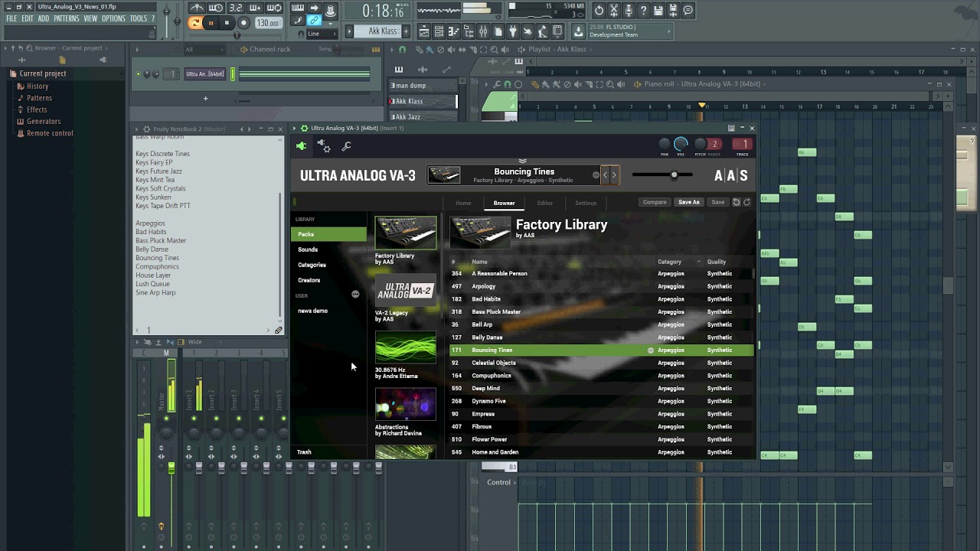Toggle typing keyboard to piano icon
980x551 pixels.
coord(297,8)
